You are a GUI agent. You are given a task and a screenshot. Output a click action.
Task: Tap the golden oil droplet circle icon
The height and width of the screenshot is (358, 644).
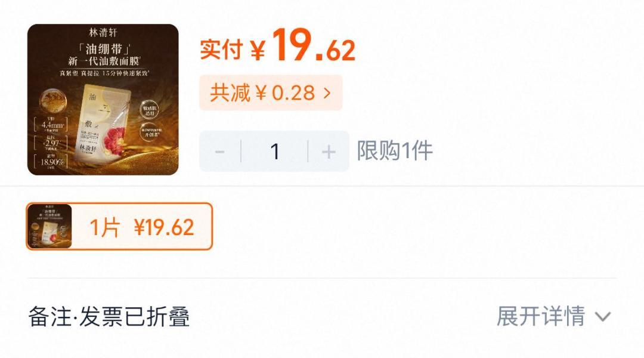coord(53,101)
